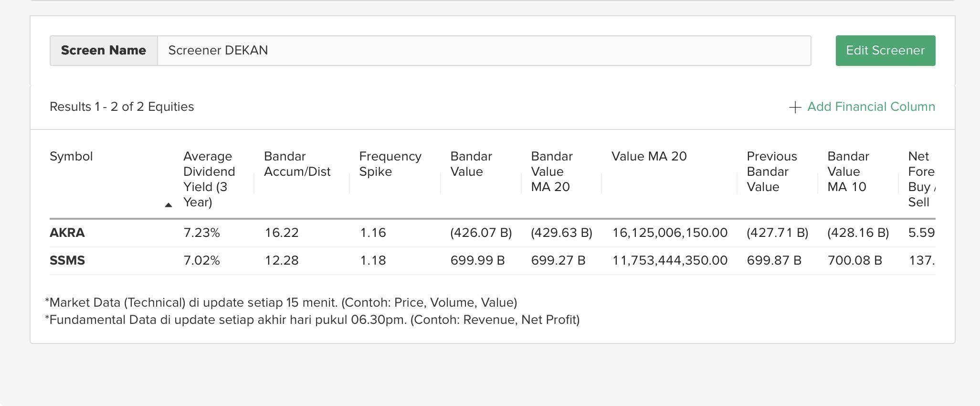Click the Edit Screener button
Screen dimensions: 980x406
point(885,51)
